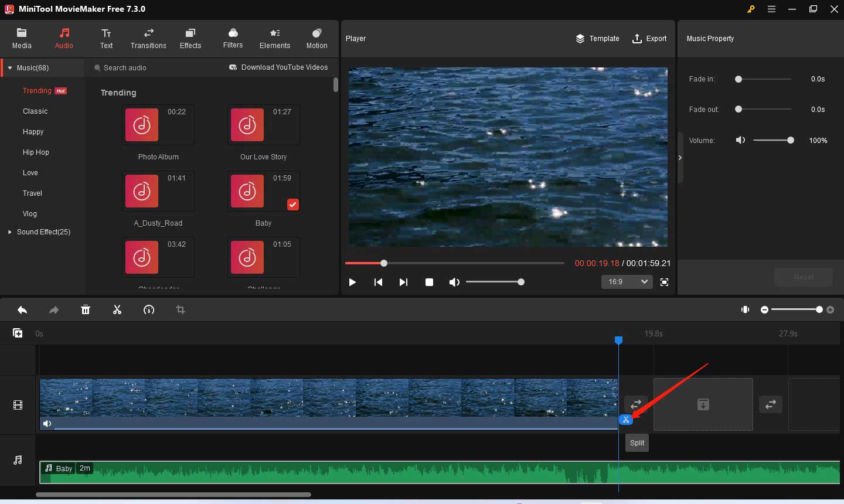The width and height of the screenshot is (844, 504).
Task: Click the trash delete icon
Action: click(86, 309)
